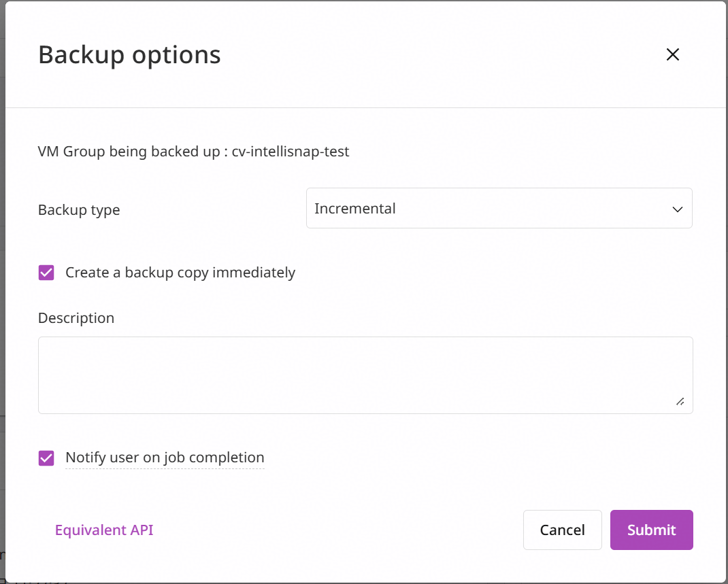Click the Description resize handle icon
Screen dimensions: 728x584
tap(680, 402)
